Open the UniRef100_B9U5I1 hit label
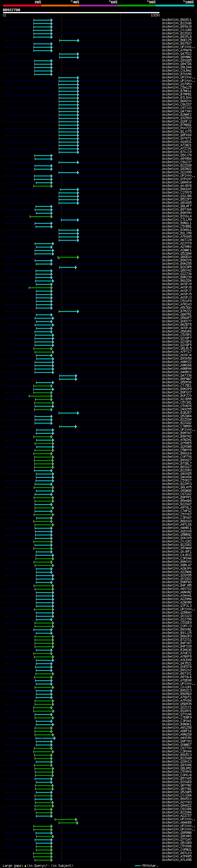 [177, 20]
